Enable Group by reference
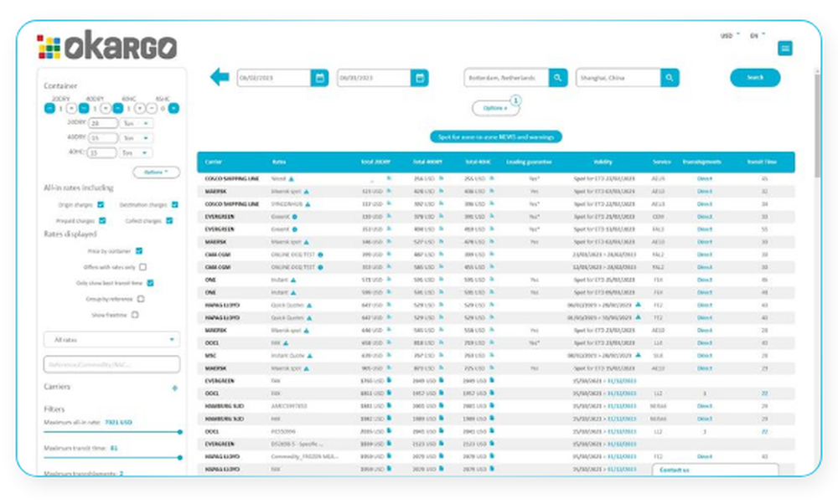Screen dimensions: 838x504 point(141,299)
